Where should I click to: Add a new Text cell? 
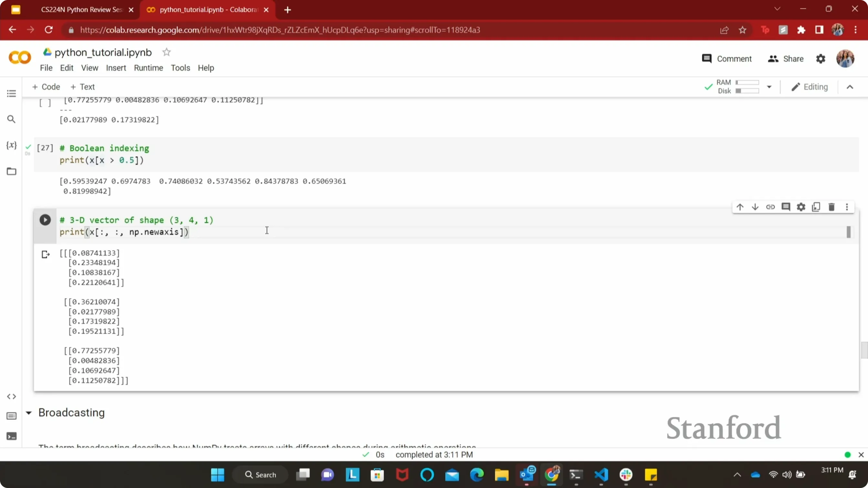(x=83, y=87)
